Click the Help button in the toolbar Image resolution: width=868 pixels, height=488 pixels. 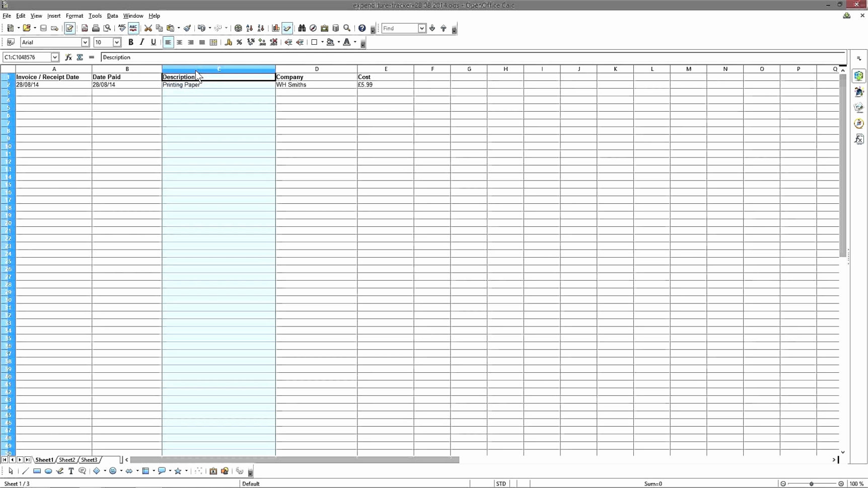[x=362, y=28]
